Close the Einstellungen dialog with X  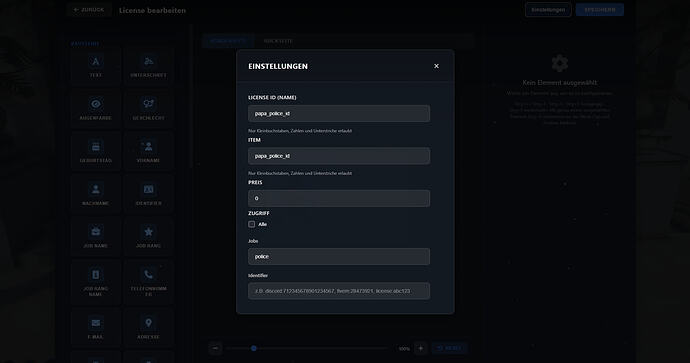point(436,66)
